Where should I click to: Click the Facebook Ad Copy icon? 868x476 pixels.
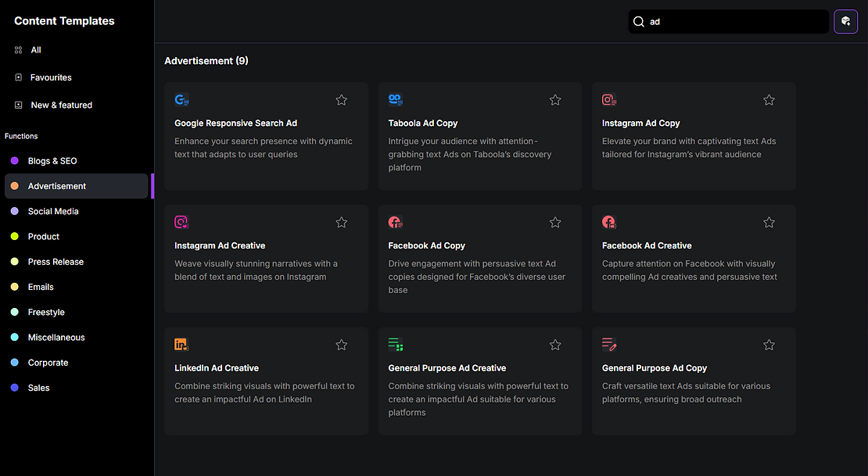pyautogui.click(x=395, y=222)
